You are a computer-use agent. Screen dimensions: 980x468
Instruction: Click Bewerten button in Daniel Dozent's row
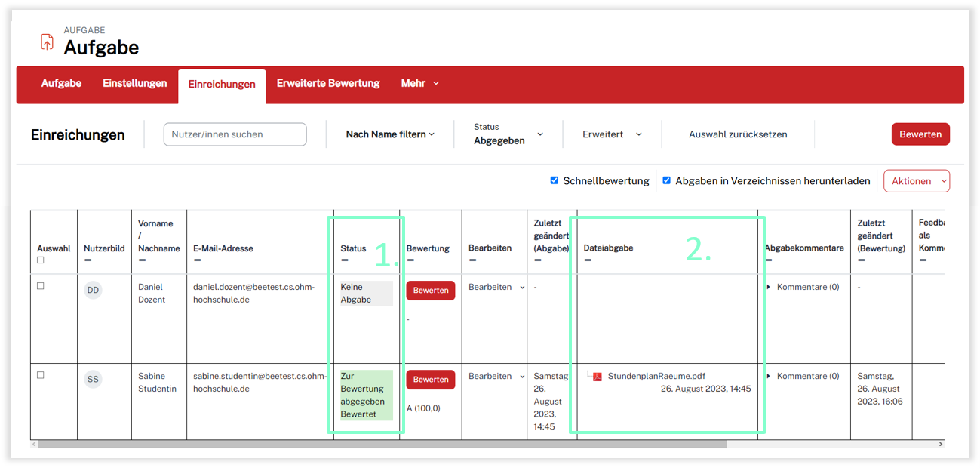click(430, 291)
